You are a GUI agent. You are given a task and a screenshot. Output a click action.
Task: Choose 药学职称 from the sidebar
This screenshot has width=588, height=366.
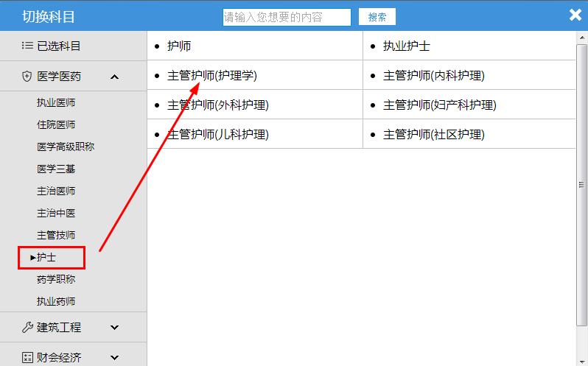click(x=56, y=279)
